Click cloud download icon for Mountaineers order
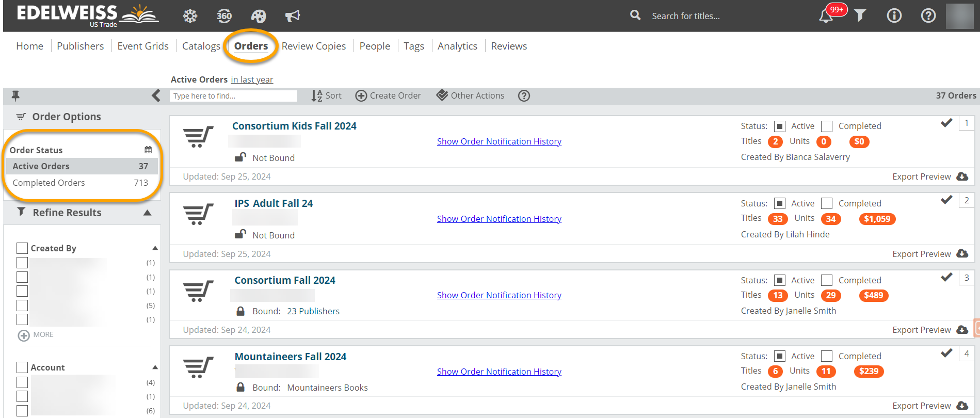 962,406
